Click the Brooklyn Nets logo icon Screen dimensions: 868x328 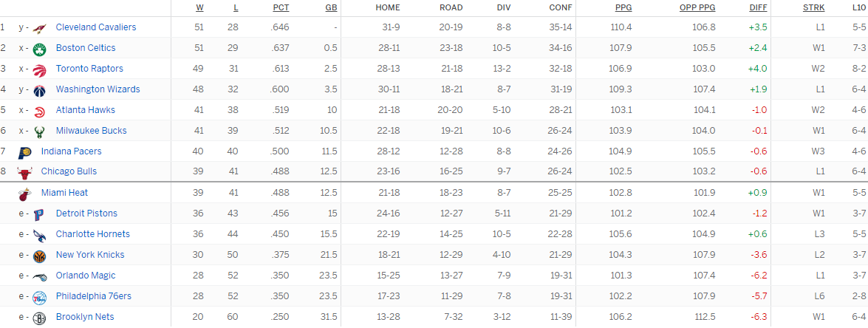coord(40,318)
